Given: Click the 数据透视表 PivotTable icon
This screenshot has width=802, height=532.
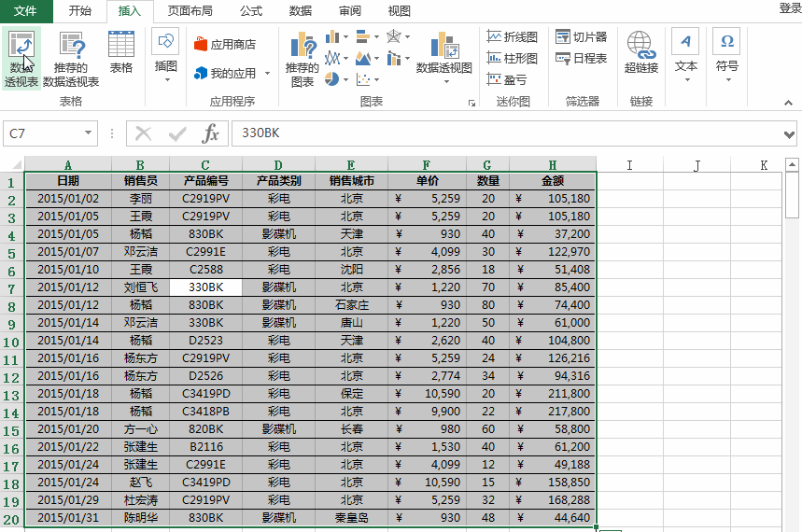Looking at the screenshot, I should click(x=21, y=58).
